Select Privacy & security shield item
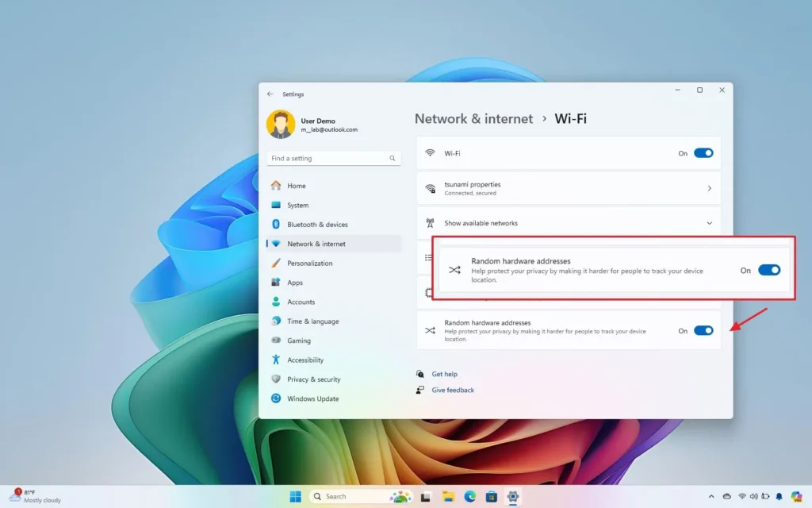 [x=334, y=379]
